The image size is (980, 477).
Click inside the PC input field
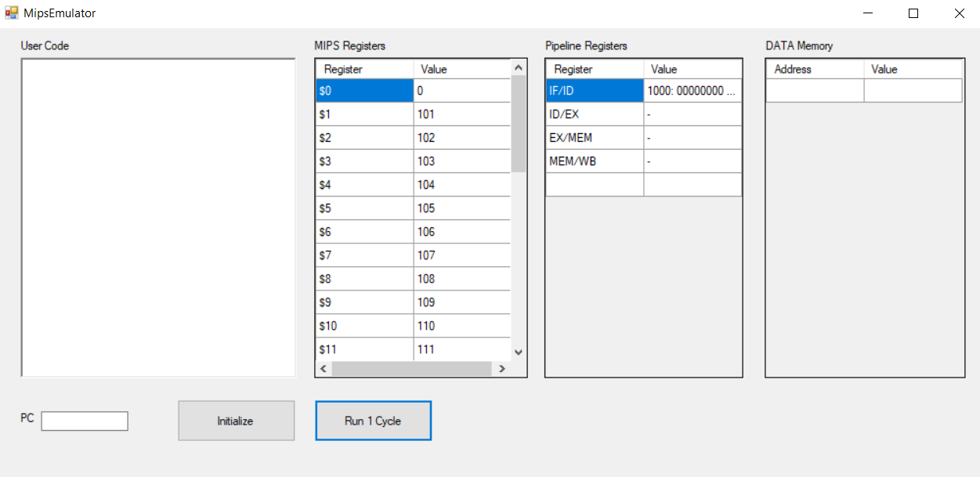click(84, 421)
